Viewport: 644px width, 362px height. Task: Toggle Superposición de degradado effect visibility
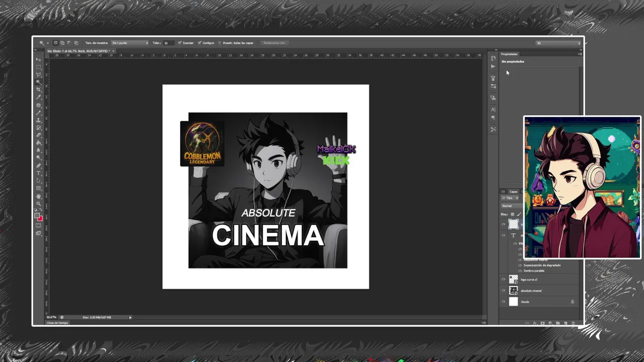click(x=520, y=265)
